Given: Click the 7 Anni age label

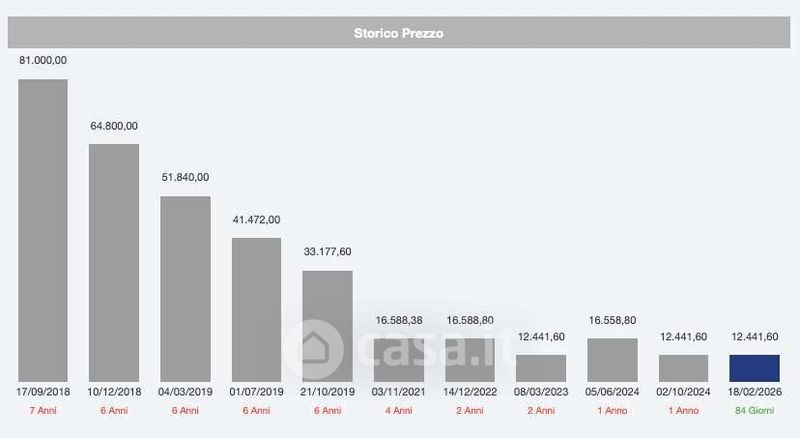Looking at the screenshot, I should (43, 411).
